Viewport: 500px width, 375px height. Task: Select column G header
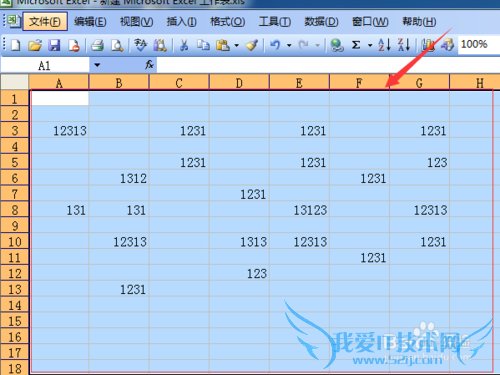419,82
